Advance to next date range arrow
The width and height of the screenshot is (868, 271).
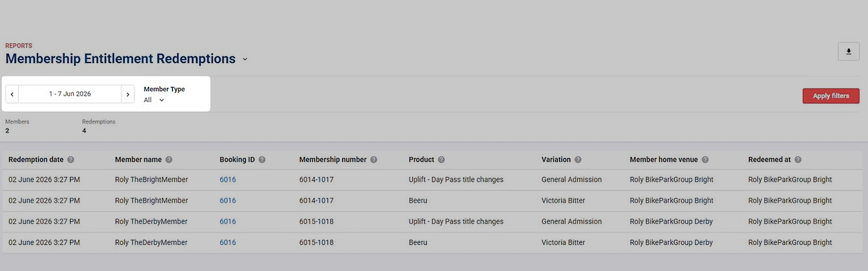pyautogui.click(x=128, y=94)
